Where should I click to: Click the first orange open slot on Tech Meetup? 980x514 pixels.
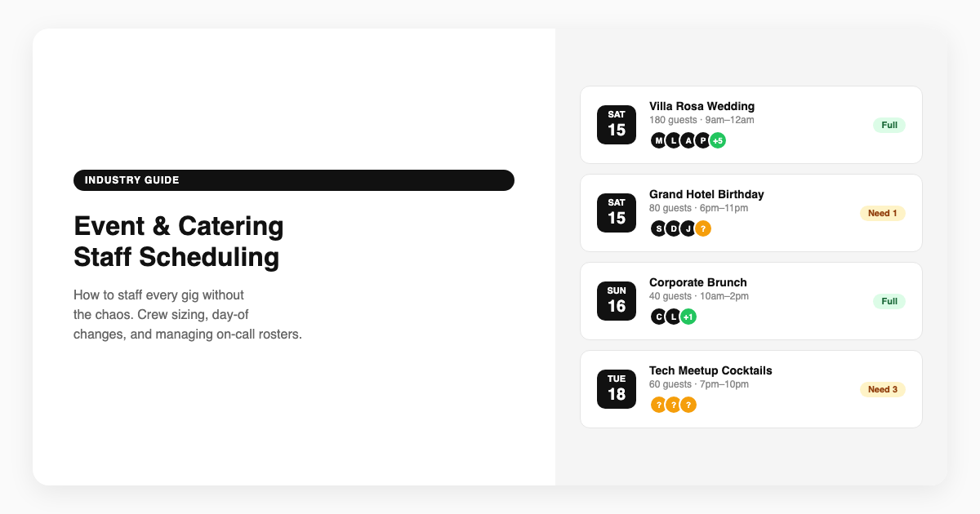(x=658, y=405)
